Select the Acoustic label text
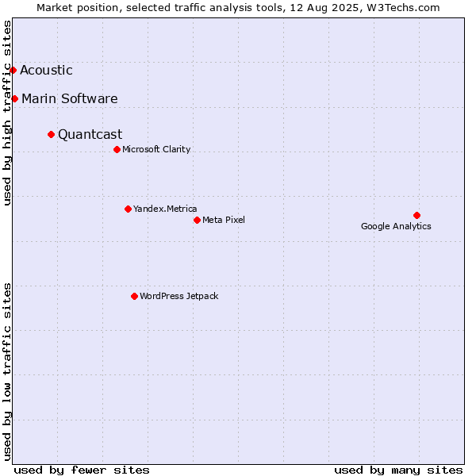 (x=46, y=70)
